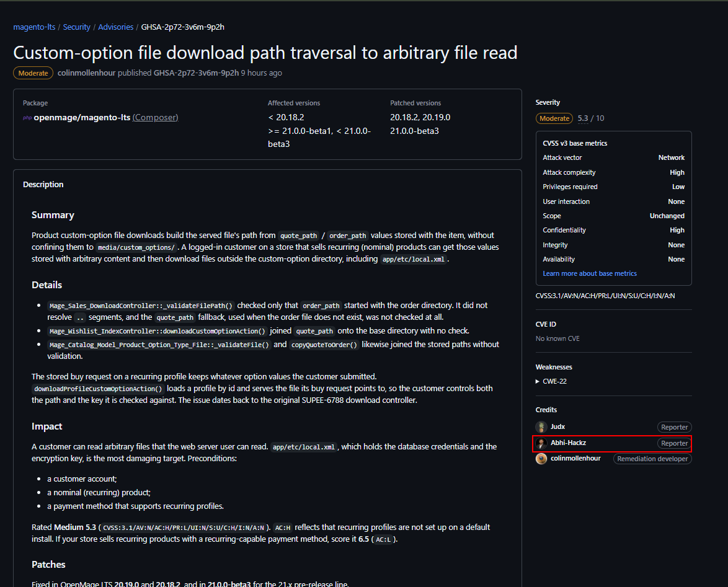Click 'a nominal (recurring) product;' bullet
Image resolution: width=728 pixels, height=587 pixels.
point(99,492)
